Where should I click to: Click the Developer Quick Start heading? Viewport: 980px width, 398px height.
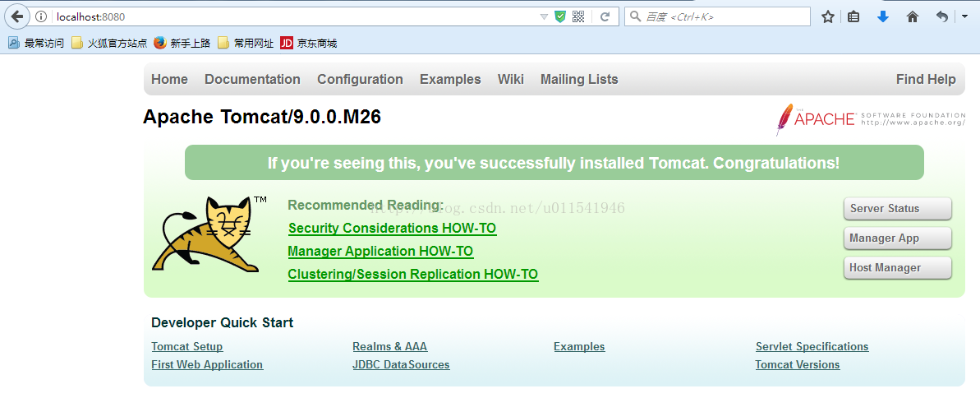[222, 323]
